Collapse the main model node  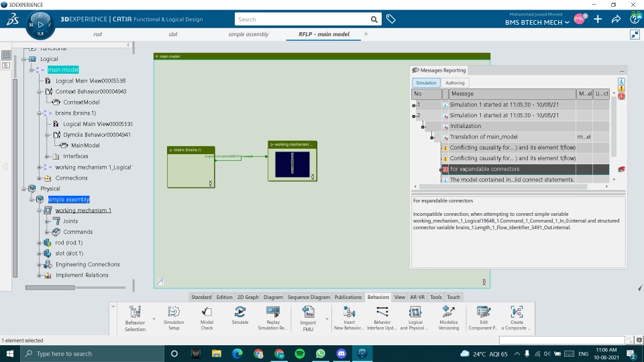[32, 70]
